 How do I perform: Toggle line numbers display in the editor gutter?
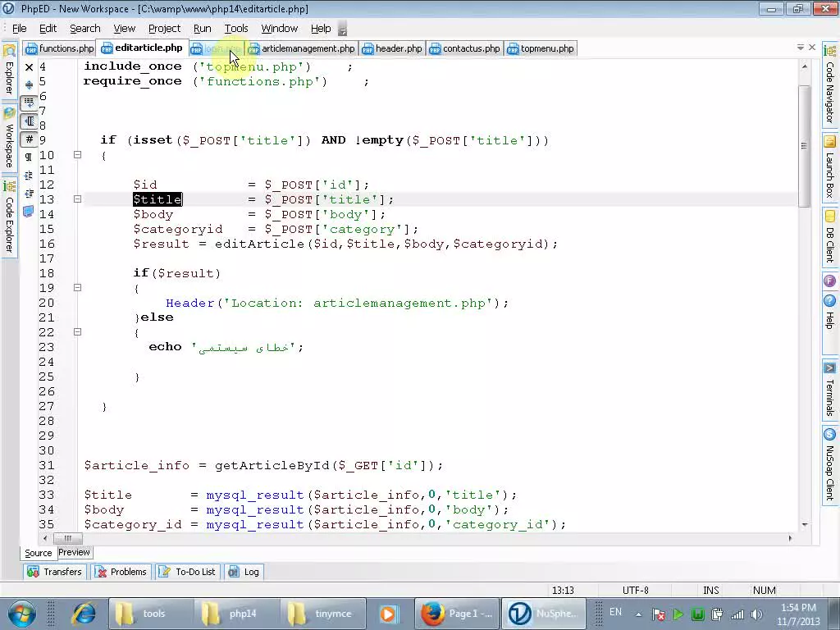click(30, 137)
